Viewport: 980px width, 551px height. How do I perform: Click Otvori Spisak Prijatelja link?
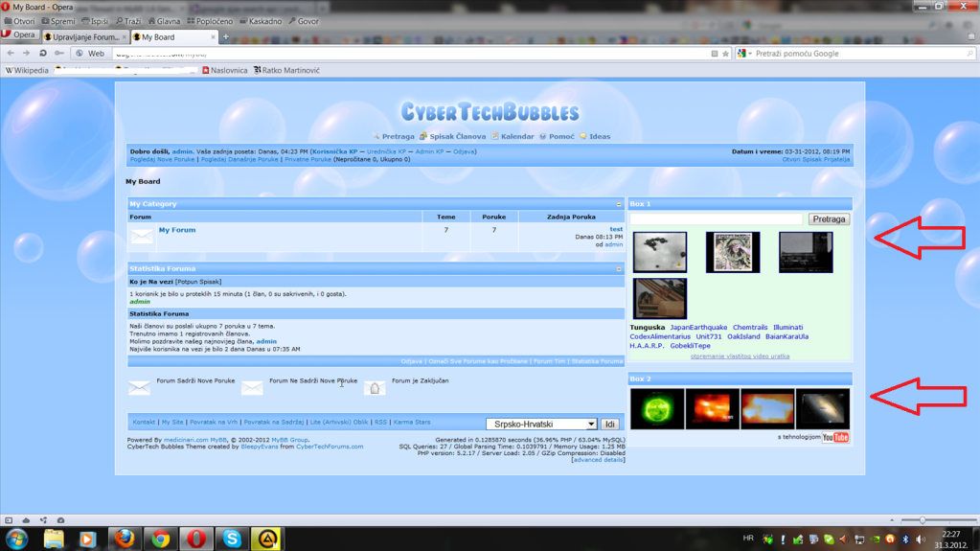[x=815, y=159]
